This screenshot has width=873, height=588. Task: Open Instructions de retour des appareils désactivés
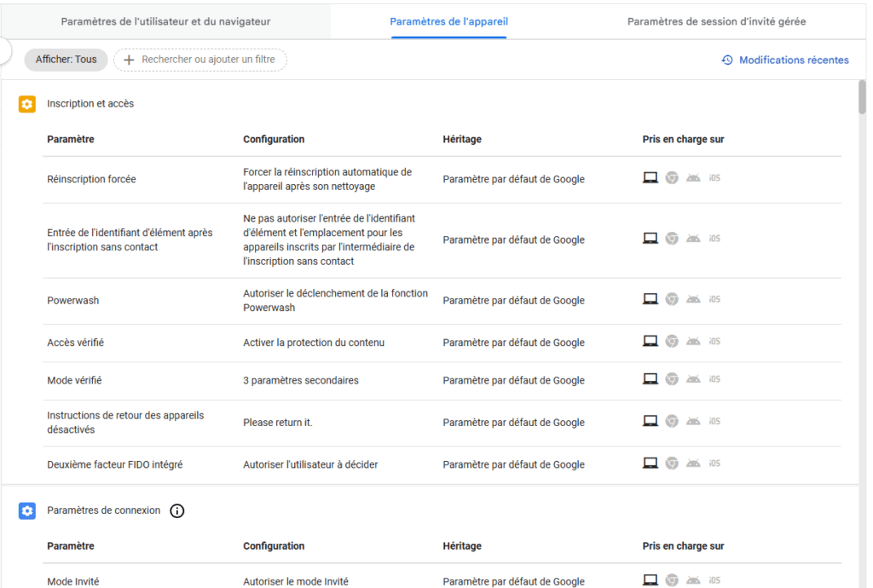pos(125,422)
